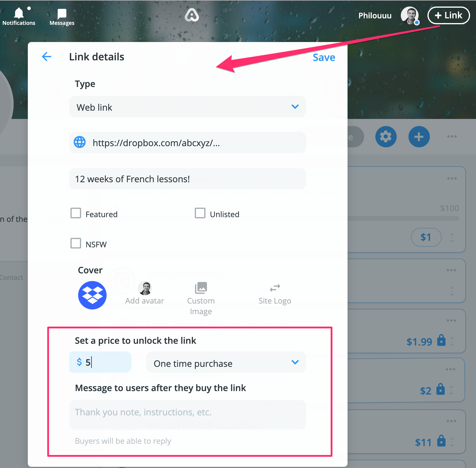Click the $100 progress bar
The width and height of the screenshot is (476, 468).
[x=403, y=218]
